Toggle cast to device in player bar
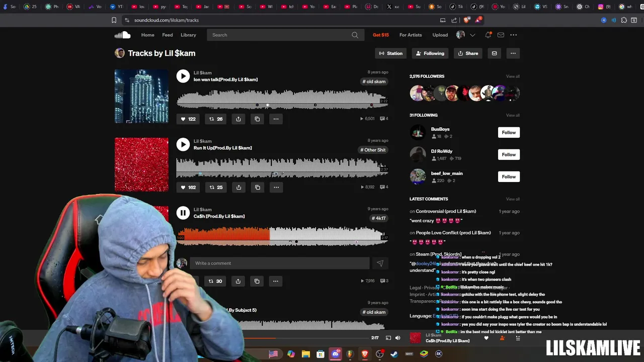This screenshot has width=644, height=362. pos(388,338)
